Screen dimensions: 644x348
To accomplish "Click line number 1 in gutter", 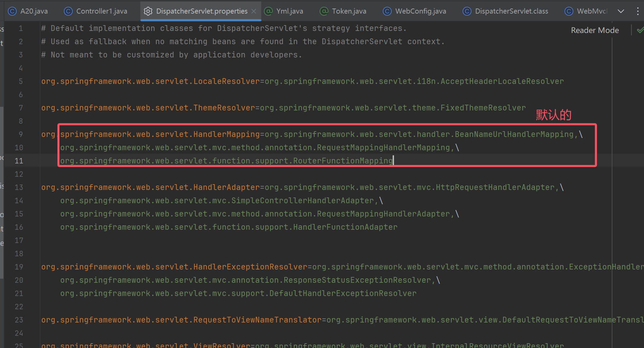I will 21,28.
